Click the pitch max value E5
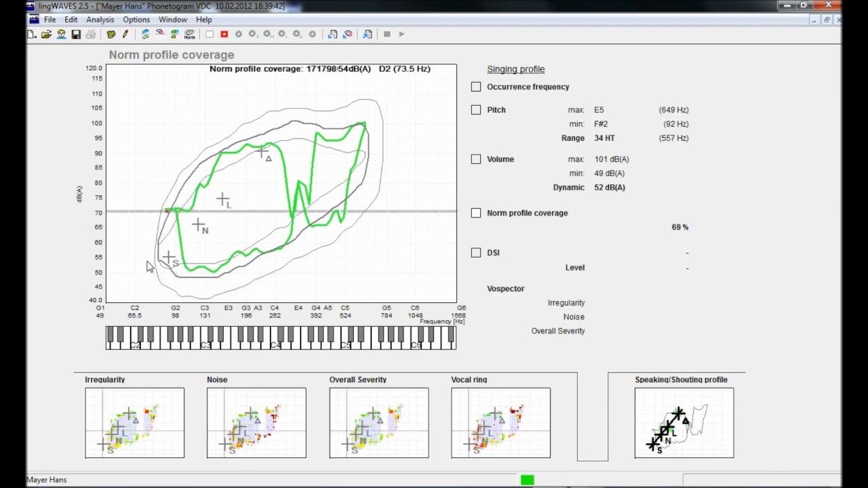 click(x=599, y=110)
